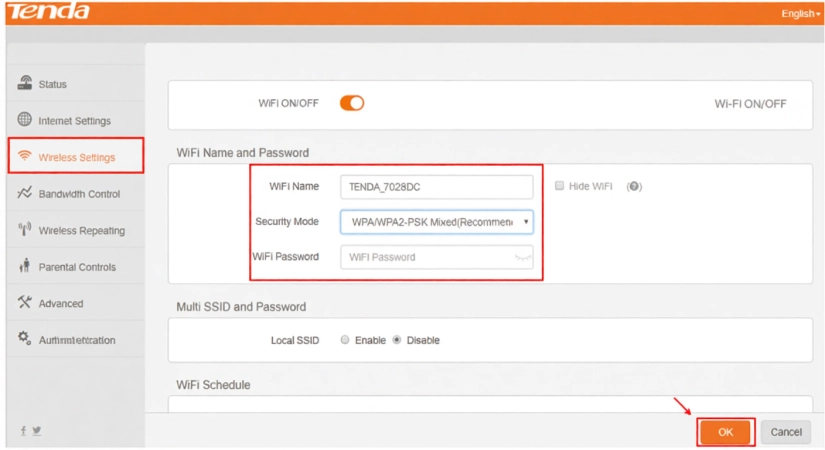Open Bandwidth Control menu item
The width and height of the screenshot is (825, 450).
point(79,194)
